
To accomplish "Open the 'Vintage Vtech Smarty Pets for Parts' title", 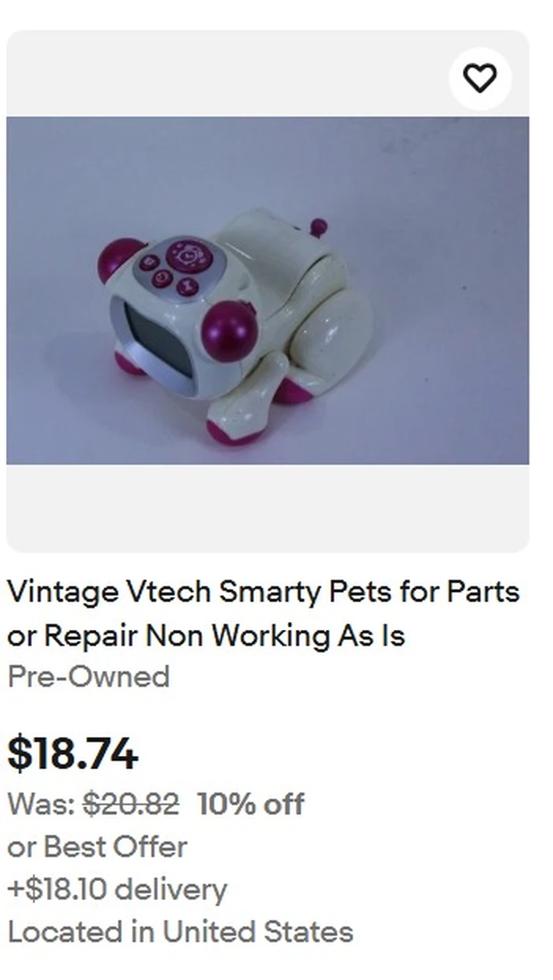I will pyautogui.click(x=264, y=593).
